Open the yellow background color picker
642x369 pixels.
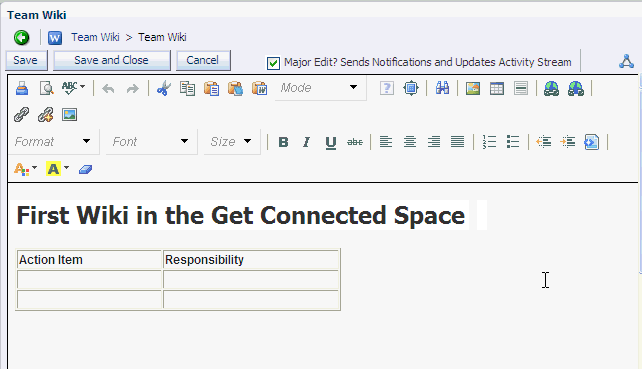pyautogui.click(x=57, y=169)
